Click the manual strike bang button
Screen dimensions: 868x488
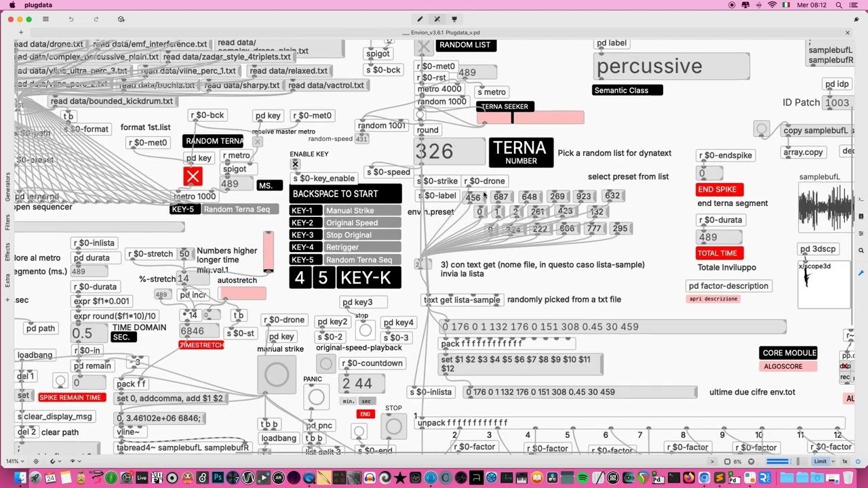277,375
